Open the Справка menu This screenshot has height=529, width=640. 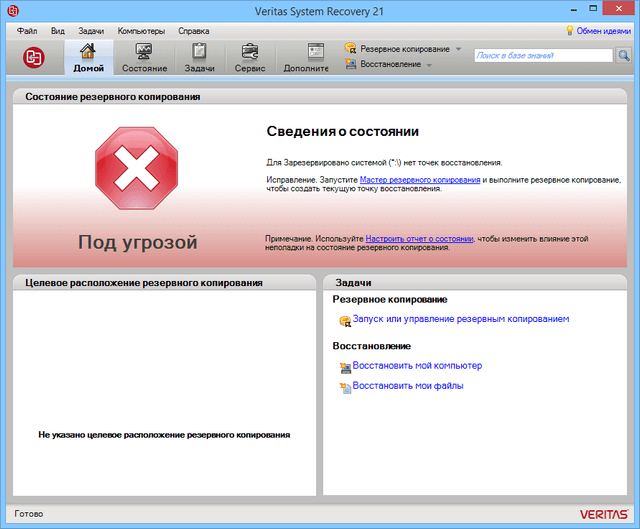pyautogui.click(x=193, y=31)
